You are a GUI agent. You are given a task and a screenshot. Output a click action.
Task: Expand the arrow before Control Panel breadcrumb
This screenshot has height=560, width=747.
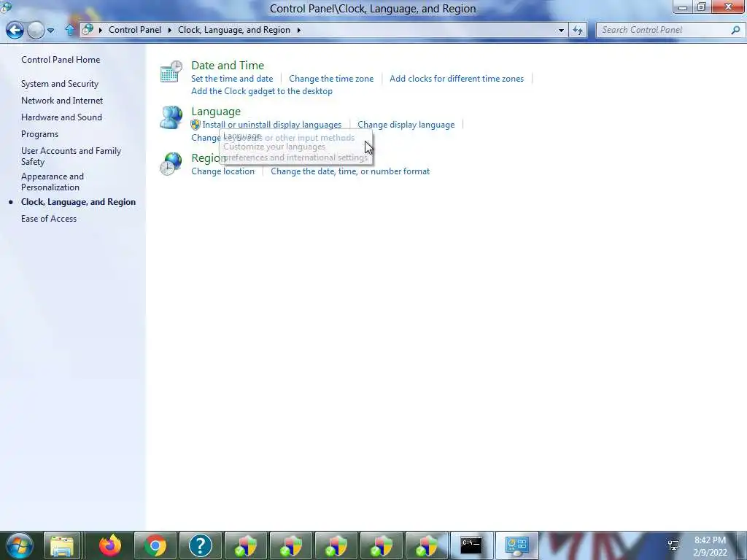(x=101, y=30)
